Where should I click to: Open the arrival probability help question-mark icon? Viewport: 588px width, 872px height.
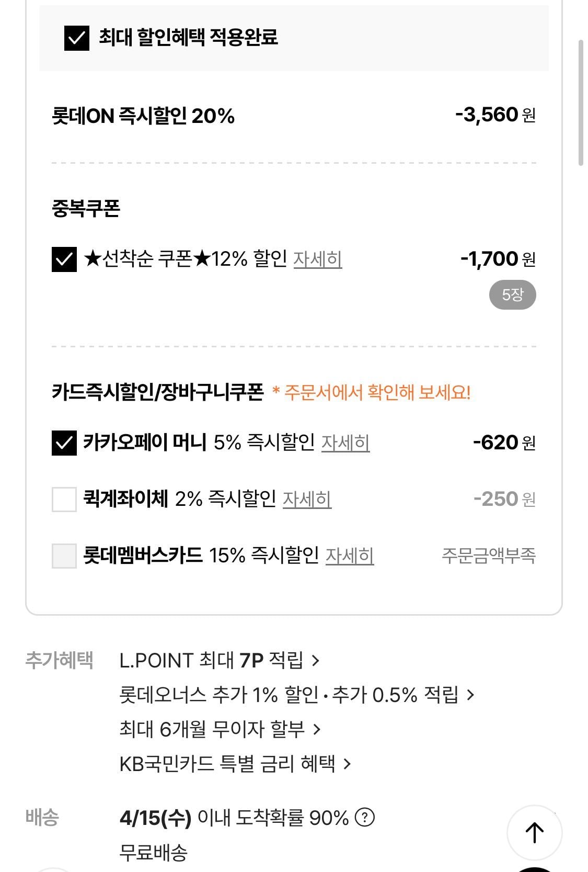[x=365, y=817]
